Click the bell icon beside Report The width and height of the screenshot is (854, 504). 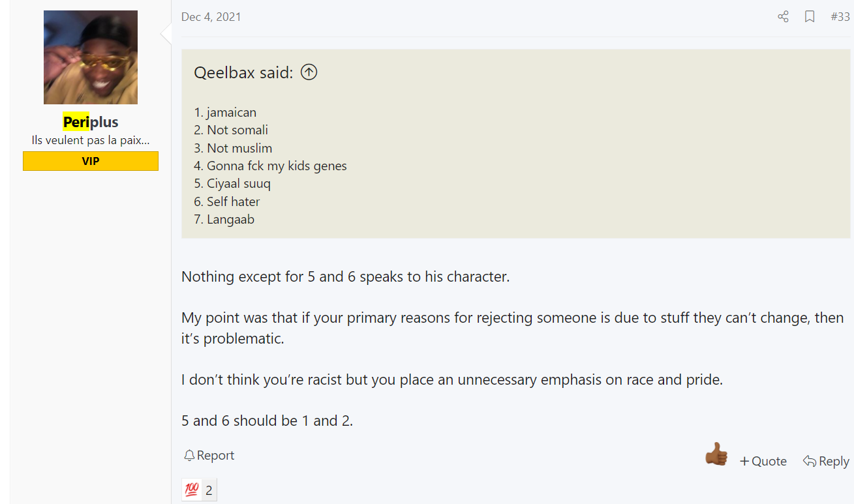[x=189, y=455]
